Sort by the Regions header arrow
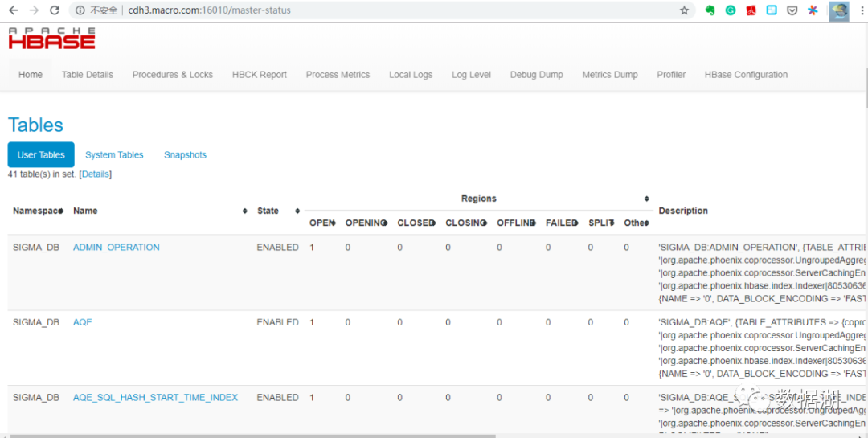 click(x=646, y=199)
